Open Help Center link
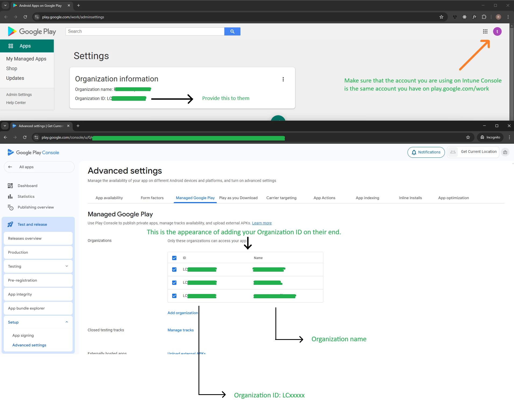 pyautogui.click(x=16, y=103)
